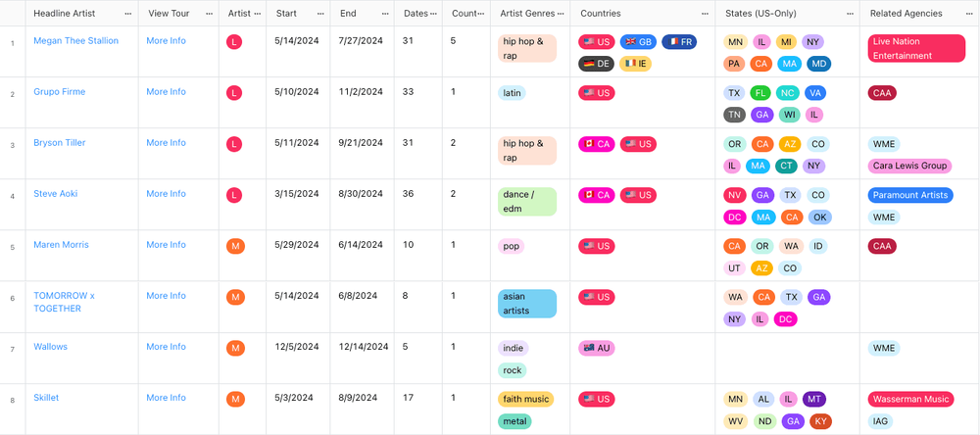Click IAG agency tag

[x=881, y=421]
